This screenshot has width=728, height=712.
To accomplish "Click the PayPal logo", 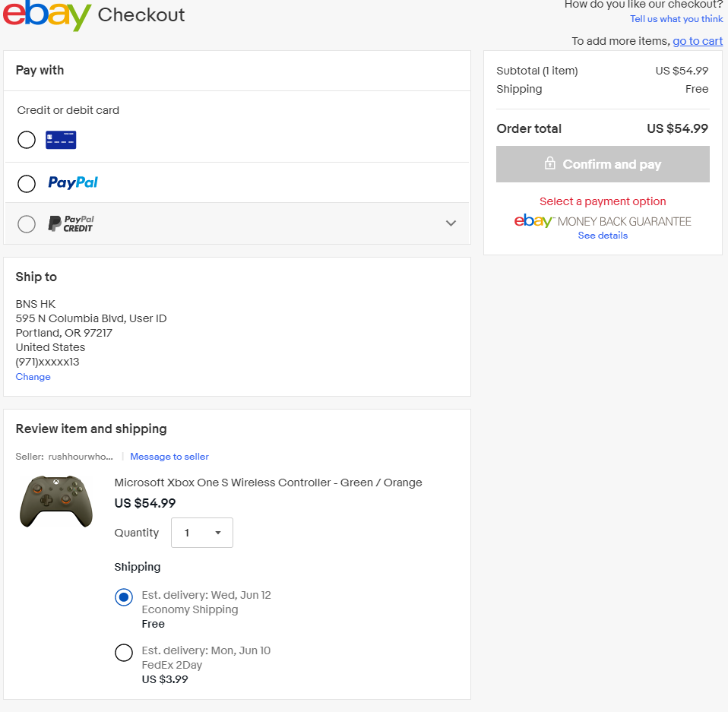I will (73, 182).
